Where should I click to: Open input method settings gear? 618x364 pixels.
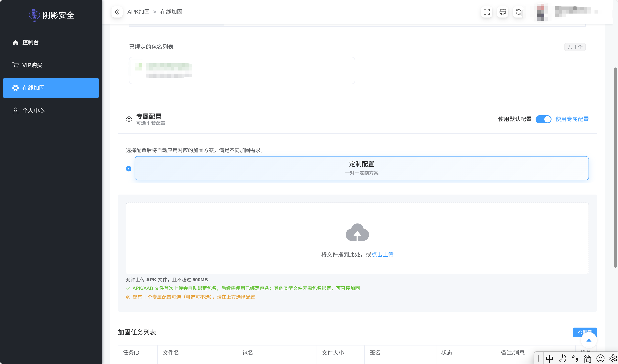click(x=613, y=359)
